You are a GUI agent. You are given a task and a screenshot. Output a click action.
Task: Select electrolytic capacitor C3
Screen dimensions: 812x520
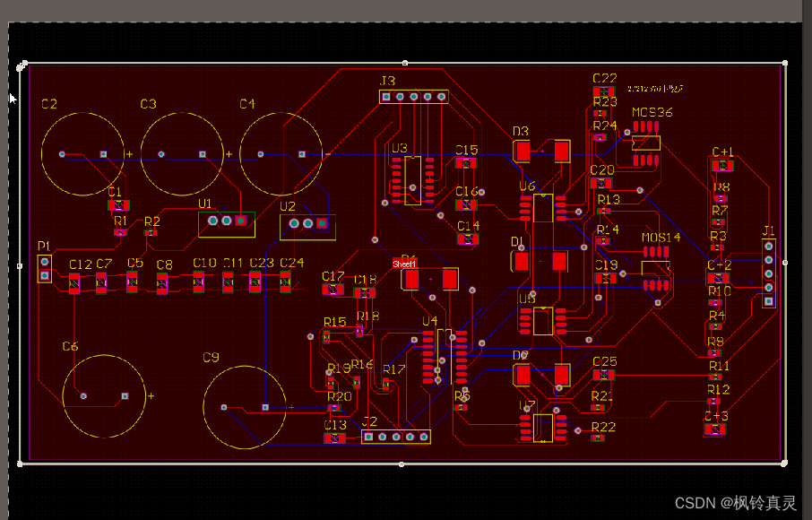click(182, 152)
